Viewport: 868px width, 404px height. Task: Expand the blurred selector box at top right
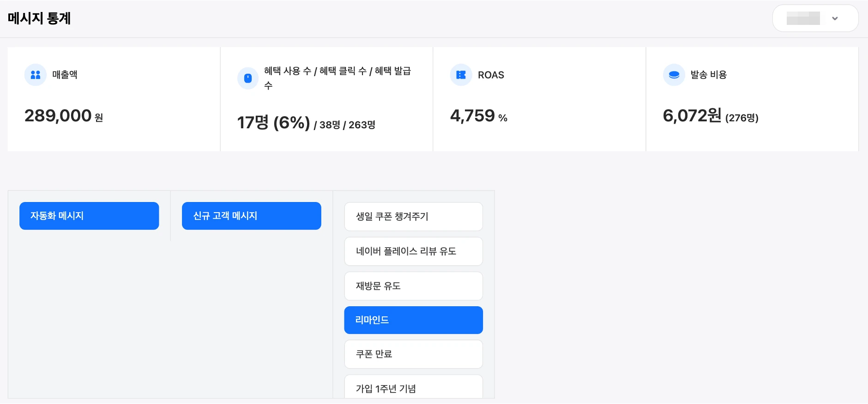tap(804, 18)
